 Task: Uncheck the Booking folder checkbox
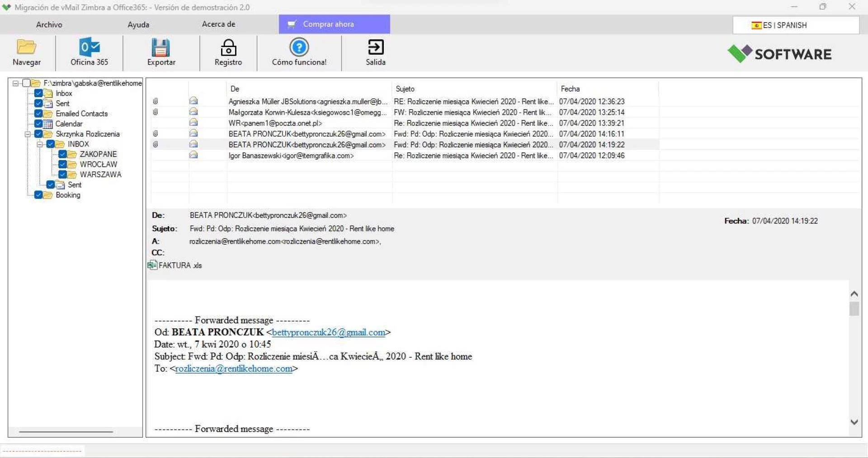point(38,195)
